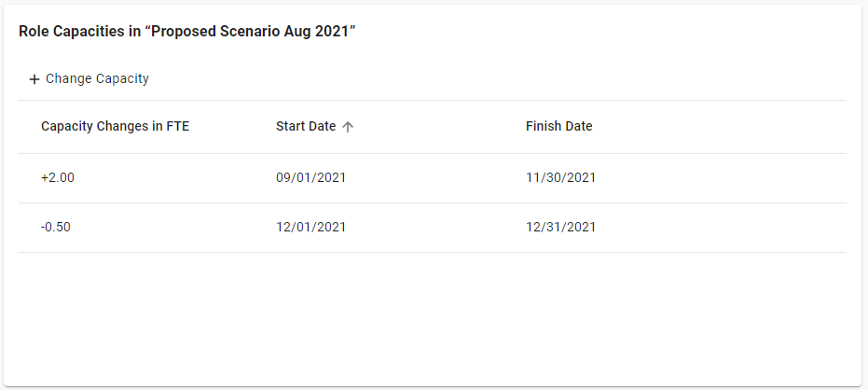Toggle the sort arrow next to Start Date
868x390 pixels.
(x=348, y=127)
